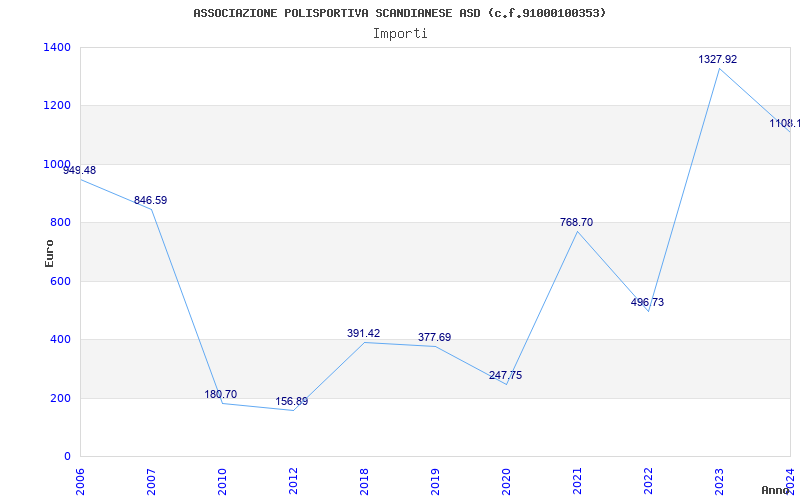Click the 2018 x-axis year label
800x500 pixels.
coord(364,481)
